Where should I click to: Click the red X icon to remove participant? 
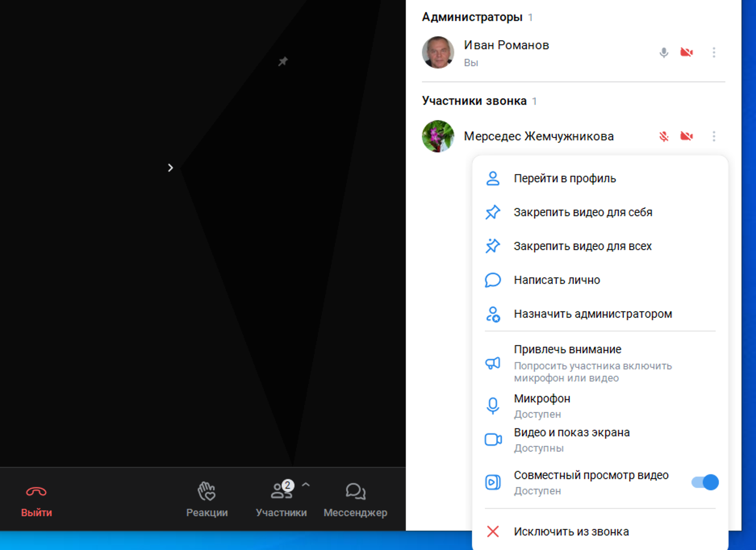tap(493, 531)
